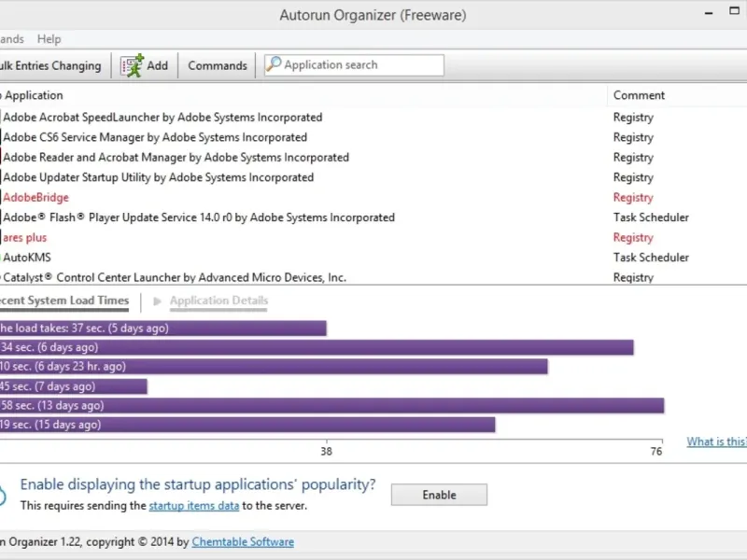Click the 37 sec. load time bar
This screenshot has width=747, height=560.
click(x=163, y=328)
